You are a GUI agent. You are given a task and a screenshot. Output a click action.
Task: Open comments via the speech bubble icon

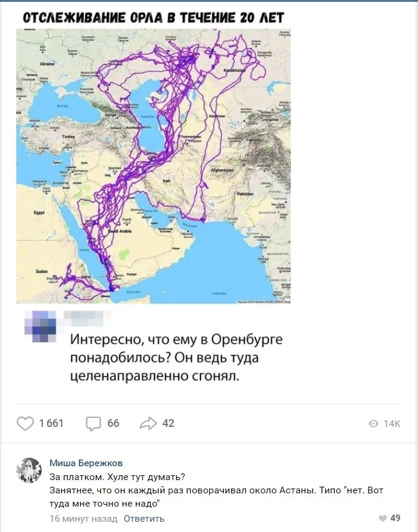tap(93, 424)
